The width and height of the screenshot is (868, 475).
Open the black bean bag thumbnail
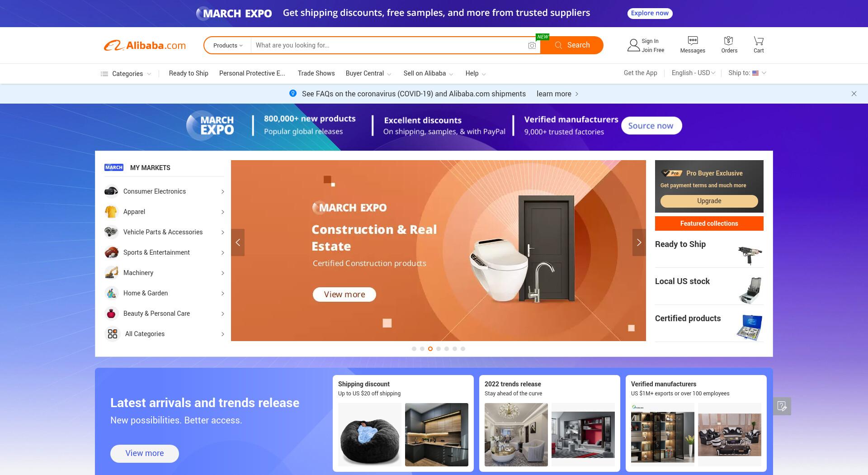point(370,435)
